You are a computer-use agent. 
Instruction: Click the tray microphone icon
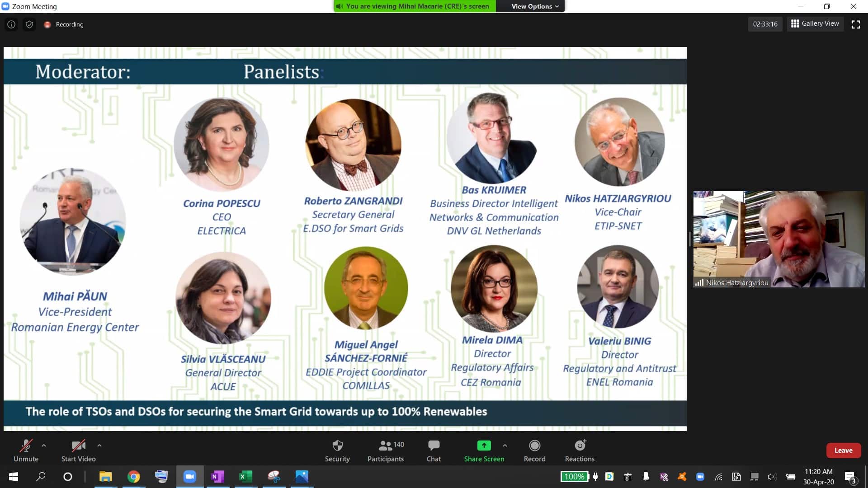646,477
